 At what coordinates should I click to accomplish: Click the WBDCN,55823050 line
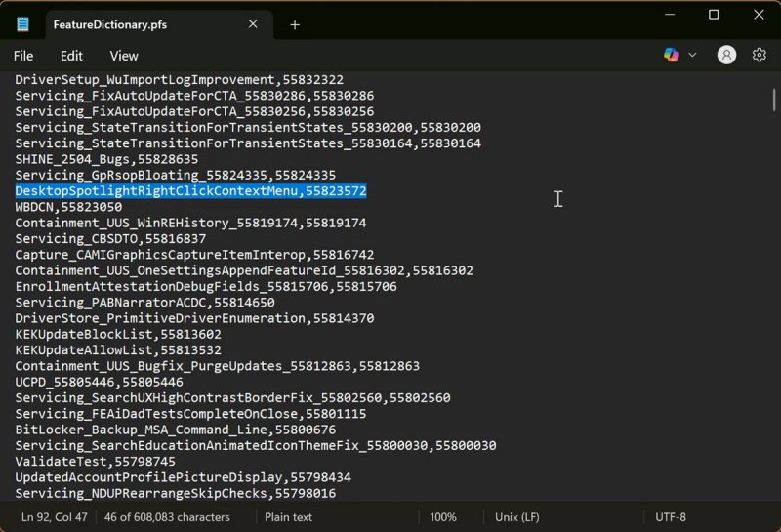[68, 207]
